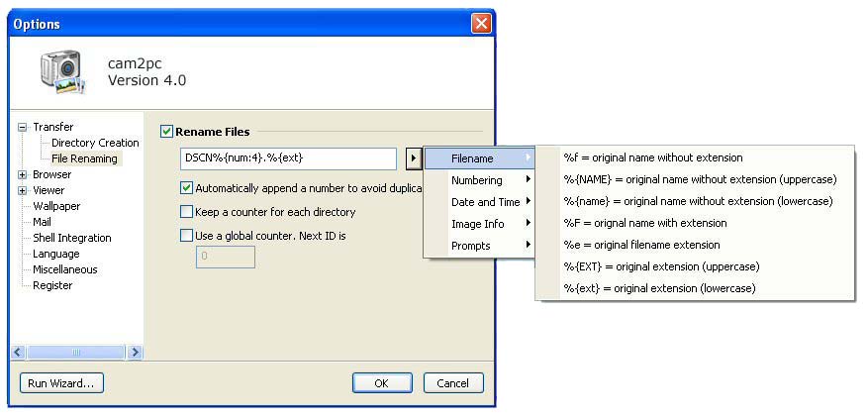This screenshot has height=420, width=868.
Task: Select Transfer in the options tree
Action: [52, 127]
